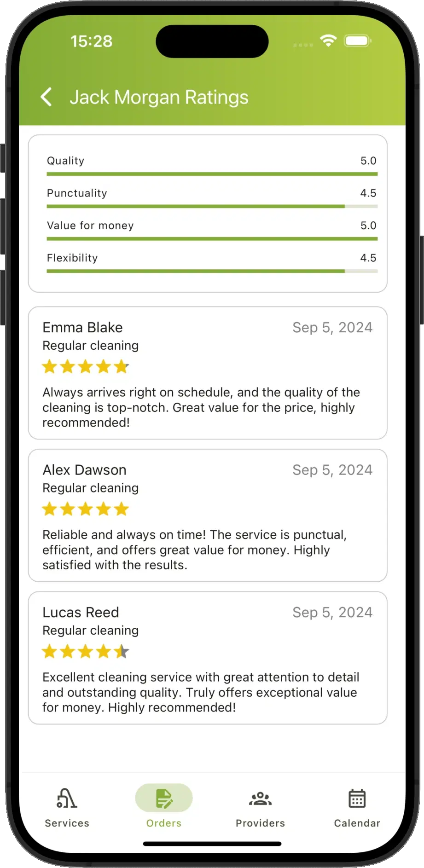
Task: Click the Quality rating progress bar
Action: click(212, 174)
